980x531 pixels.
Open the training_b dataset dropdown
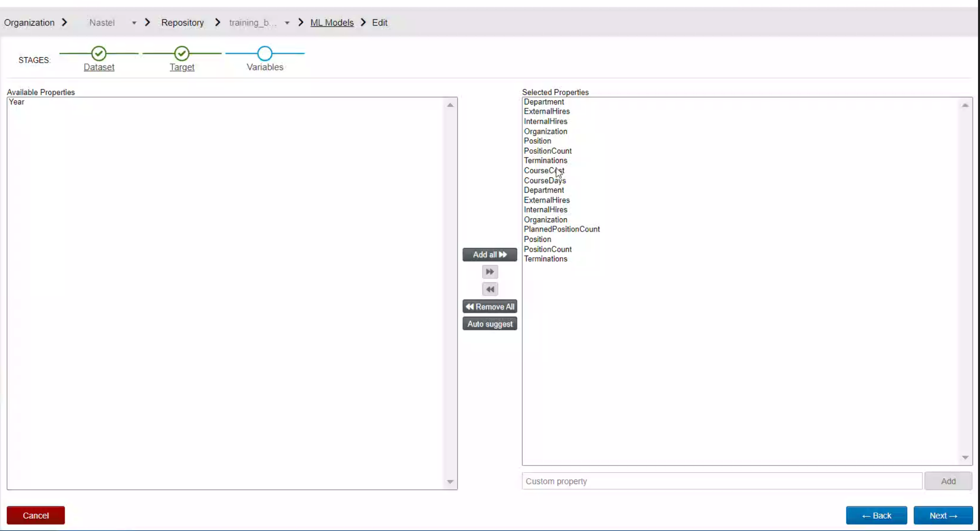coord(287,22)
